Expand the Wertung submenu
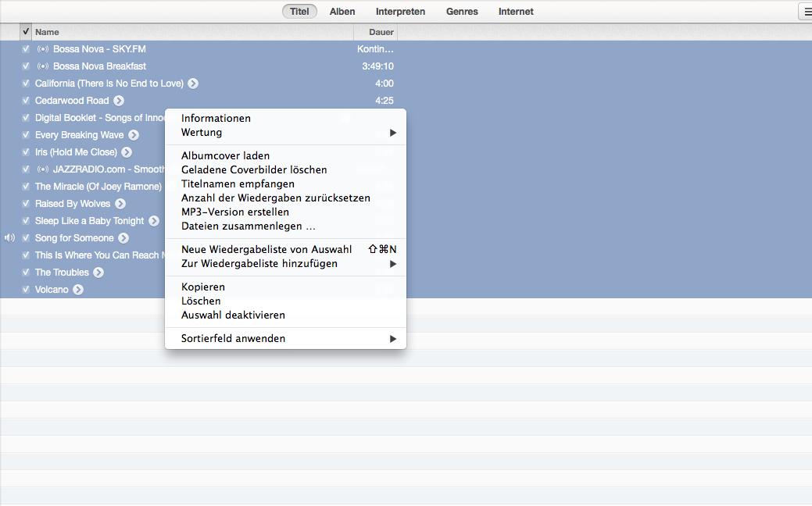Viewport: 812px width, 506px height. [x=285, y=133]
